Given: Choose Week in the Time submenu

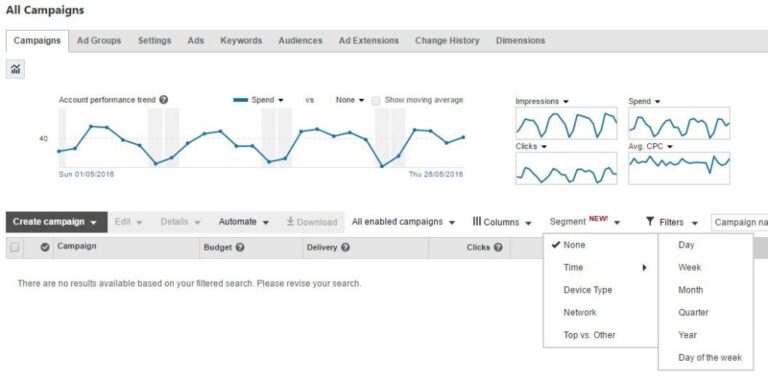Looking at the screenshot, I should coord(706,267).
